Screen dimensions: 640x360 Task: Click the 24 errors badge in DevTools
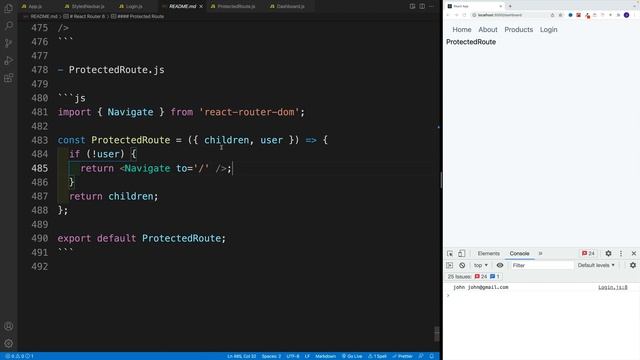(588, 253)
